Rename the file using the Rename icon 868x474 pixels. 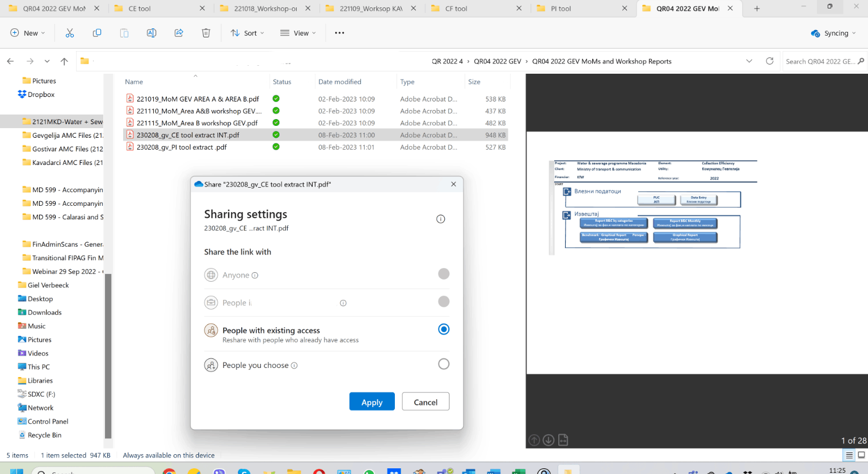point(151,33)
